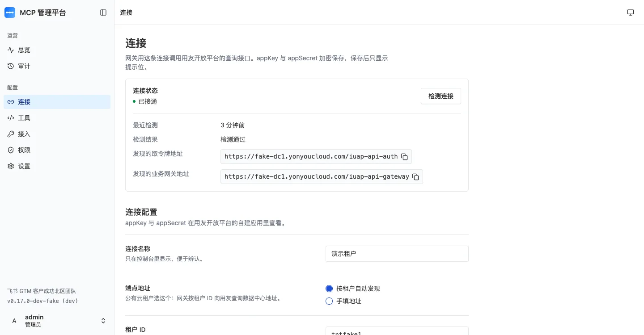Open the 设置 section

pyautogui.click(x=57, y=166)
